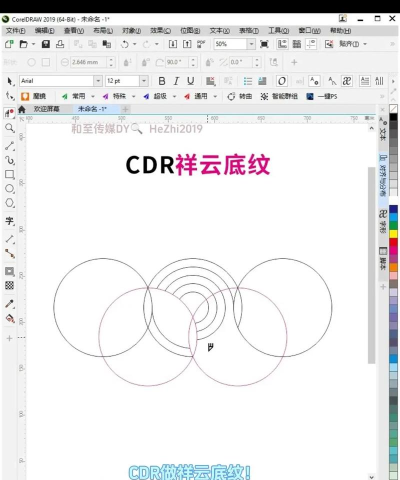Open the 效果 menu

(x=160, y=31)
